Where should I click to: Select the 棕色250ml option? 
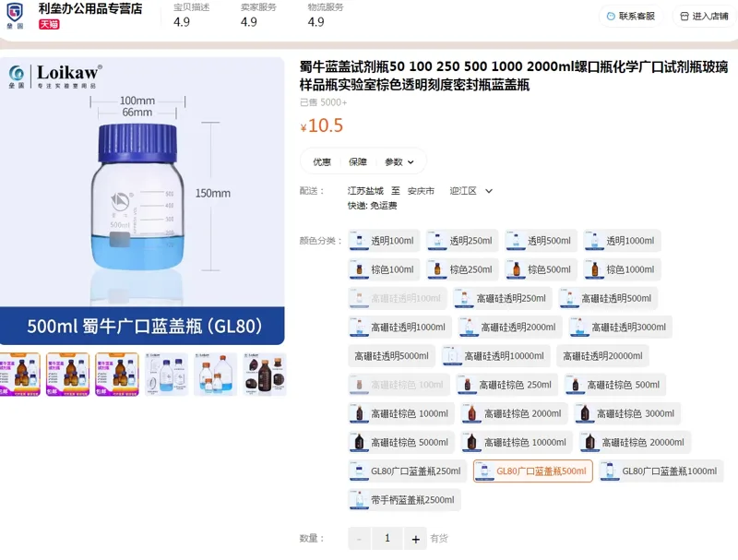coord(462,269)
